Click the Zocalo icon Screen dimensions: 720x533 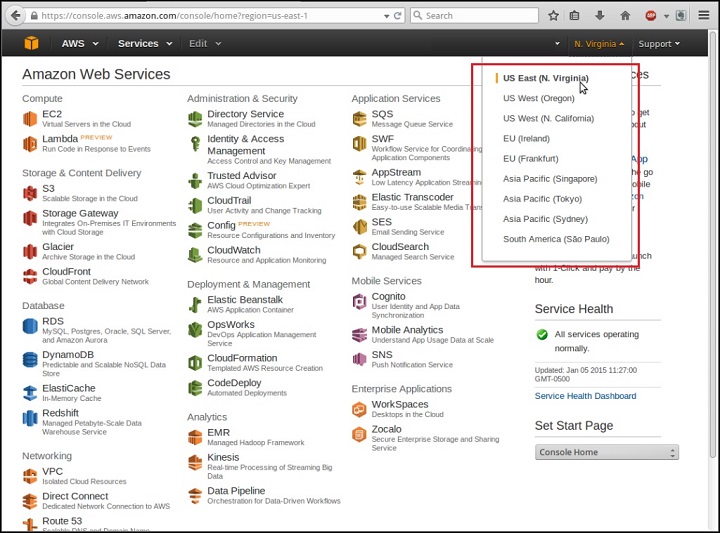[359, 434]
